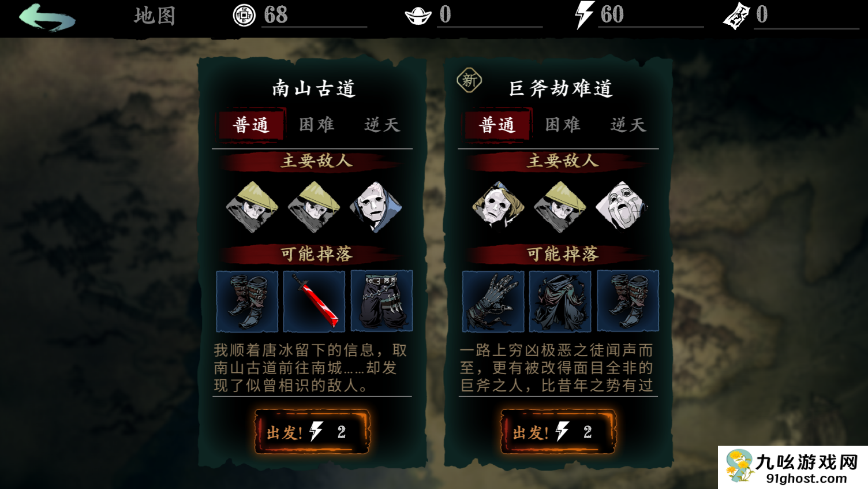Choose 普通 difficulty for 巨斧劫难道
This screenshot has height=489, width=868.
click(x=497, y=125)
